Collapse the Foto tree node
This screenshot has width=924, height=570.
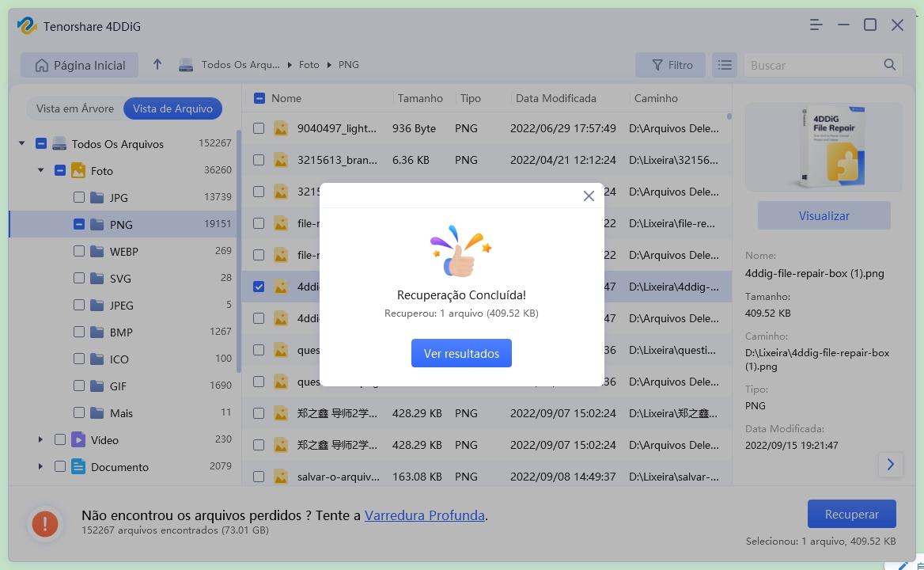tap(40, 170)
